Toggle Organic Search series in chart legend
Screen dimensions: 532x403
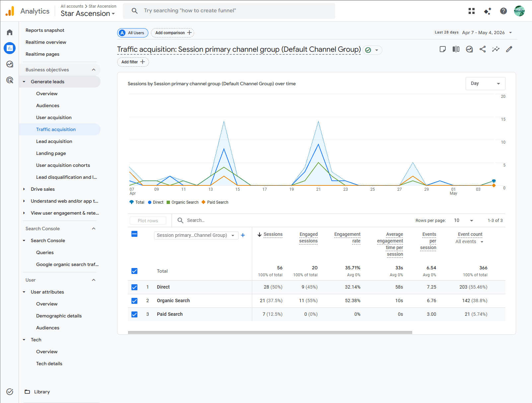[183, 202]
